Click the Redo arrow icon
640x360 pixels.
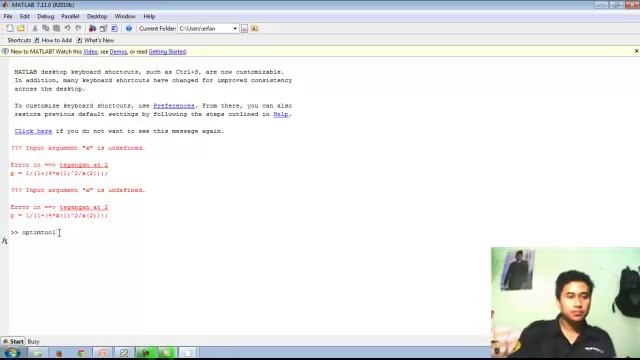click(78, 28)
